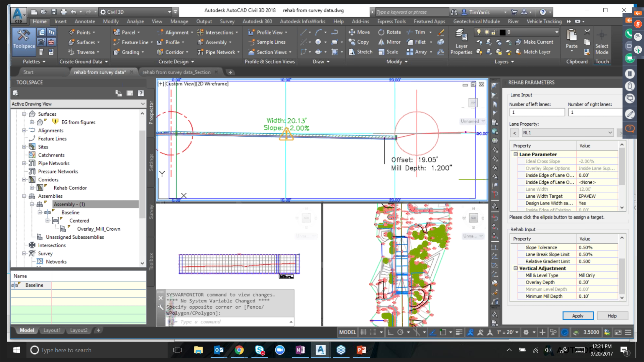Expand the Alignments tree node

[24, 130]
